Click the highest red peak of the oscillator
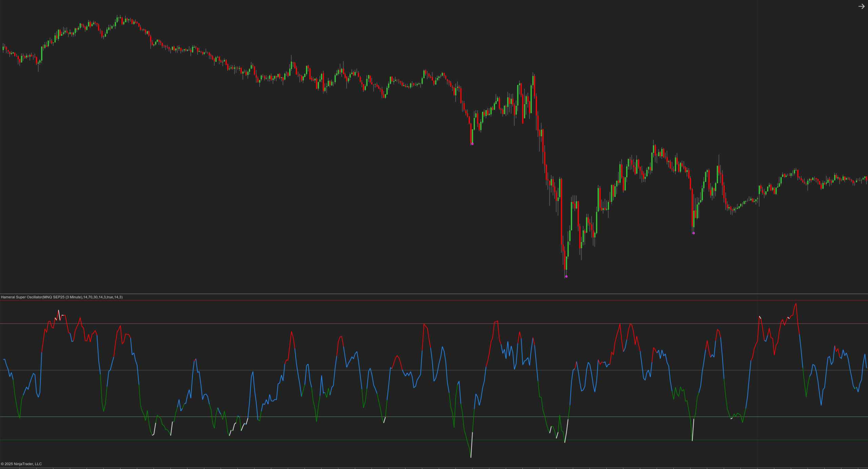This screenshot has height=469, width=868. pos(796,304)
